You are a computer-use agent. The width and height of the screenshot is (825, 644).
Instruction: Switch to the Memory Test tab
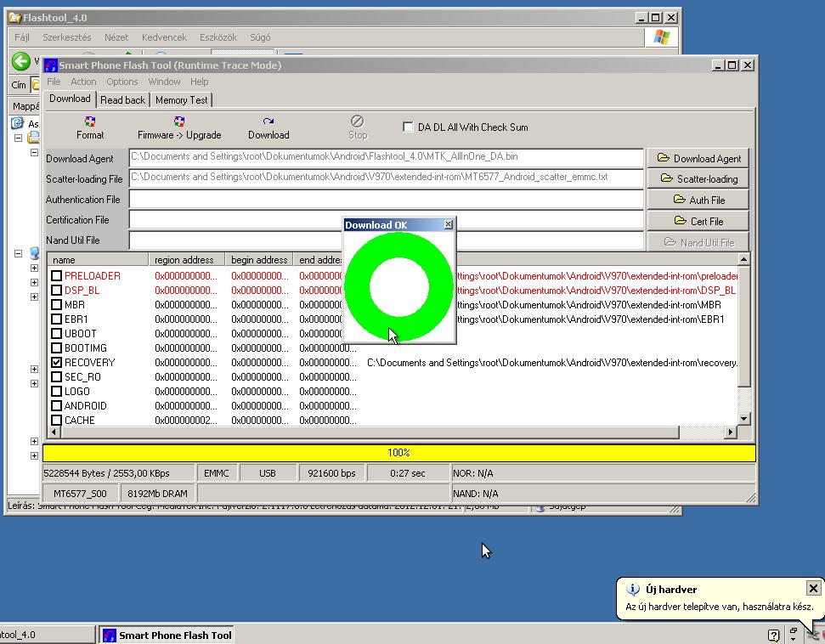pyautogui.click(x=182, y=100)
